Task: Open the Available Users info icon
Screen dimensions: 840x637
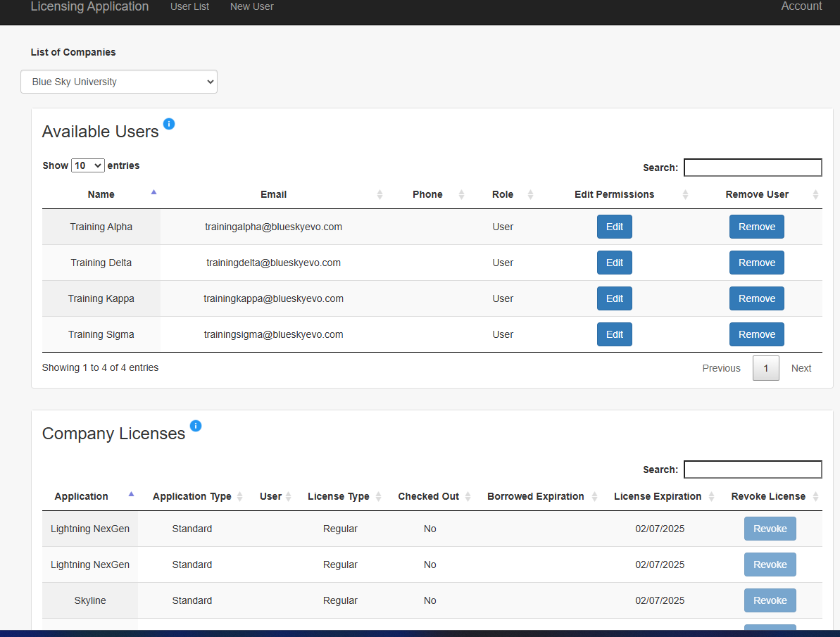Action: point(169,124)
